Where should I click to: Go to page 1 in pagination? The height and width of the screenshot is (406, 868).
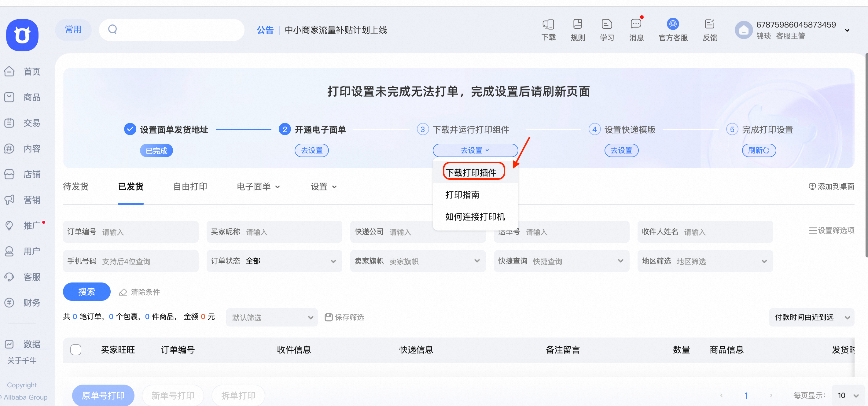click(746, 395)
